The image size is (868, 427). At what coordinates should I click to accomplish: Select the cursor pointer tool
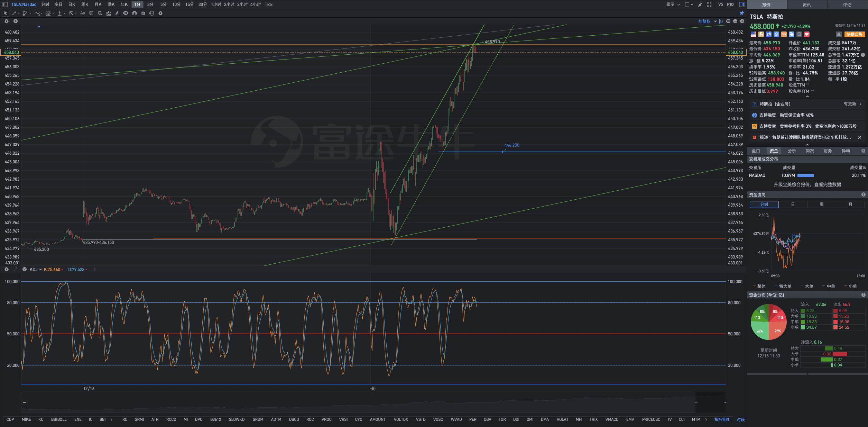click(5, 13)
